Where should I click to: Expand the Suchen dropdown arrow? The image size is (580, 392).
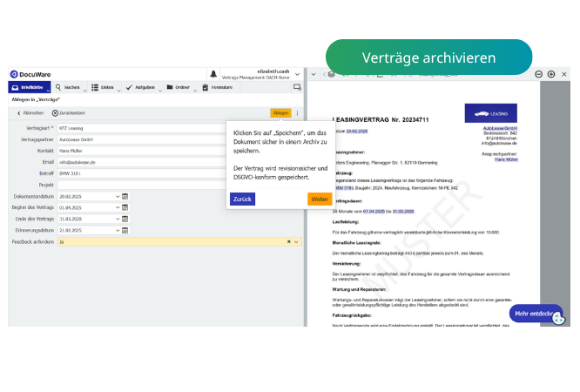[84, 91]
